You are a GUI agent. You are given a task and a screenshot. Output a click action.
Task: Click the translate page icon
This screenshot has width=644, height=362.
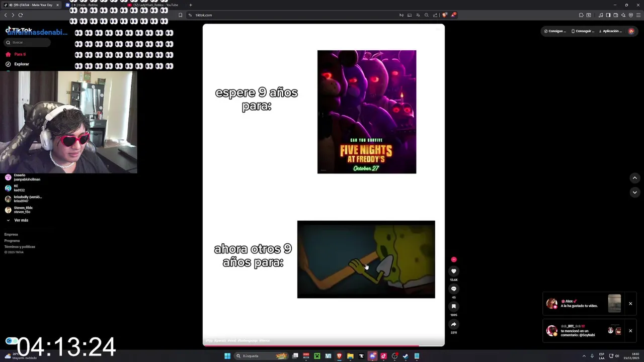(x=418, y=15)
